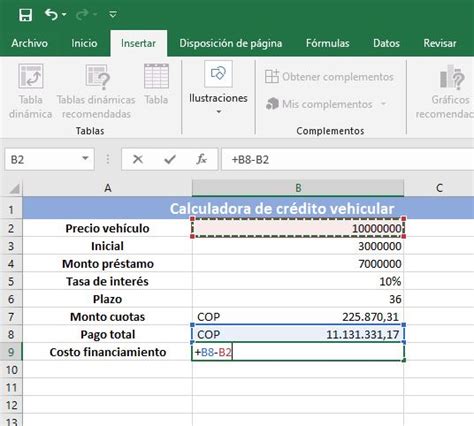Select row 12 header
This screenshot has width=474, height=426.
coord(11,405)
